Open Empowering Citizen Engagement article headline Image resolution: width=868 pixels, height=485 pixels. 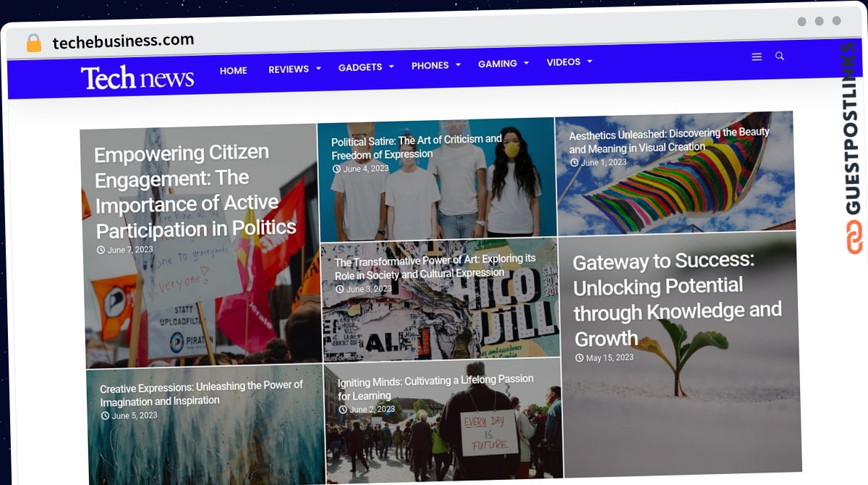(x=195, y=191)
